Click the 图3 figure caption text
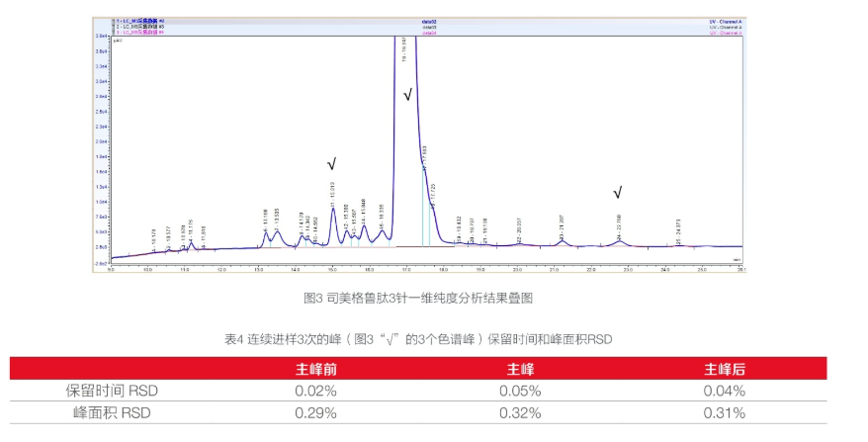The width and height of the screenshot is (868, 442). pos(418,298)
